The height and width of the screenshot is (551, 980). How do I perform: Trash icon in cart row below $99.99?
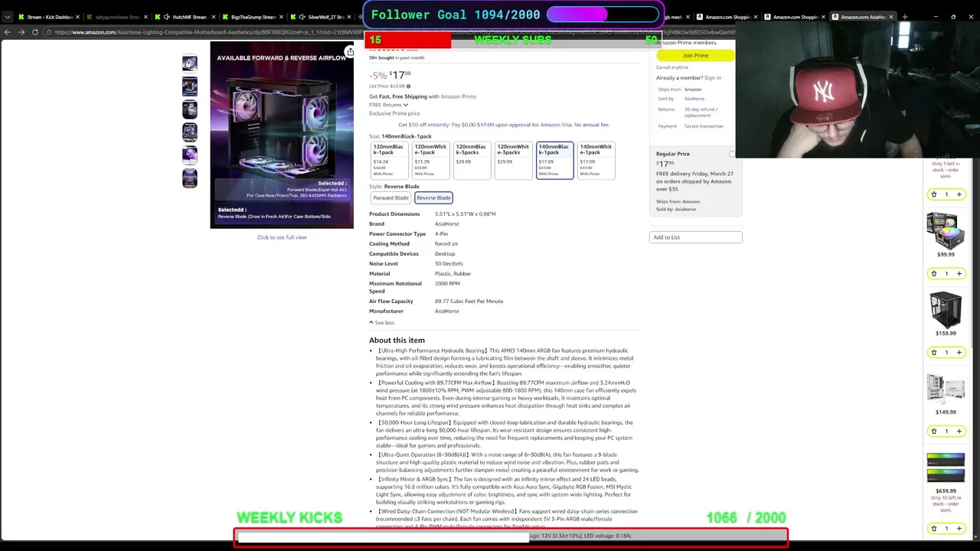(x=934, y=273)
